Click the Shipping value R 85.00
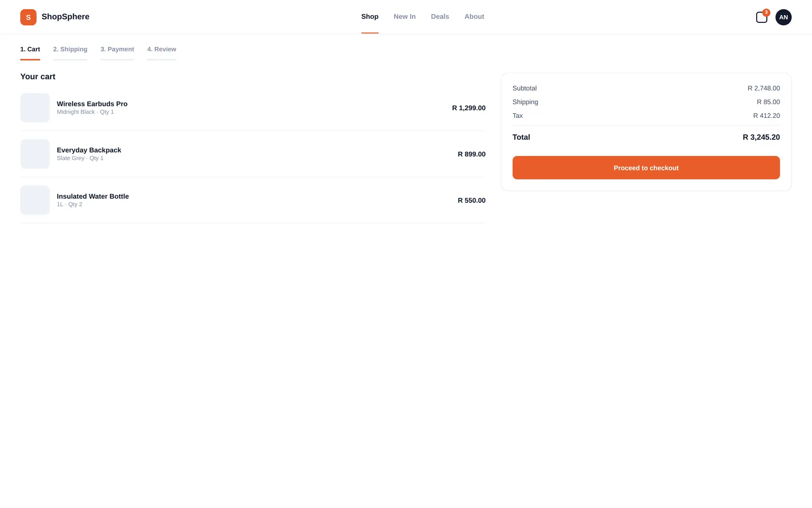The height and width of the screenshot is (508, 812). click(x=768, y=102)
